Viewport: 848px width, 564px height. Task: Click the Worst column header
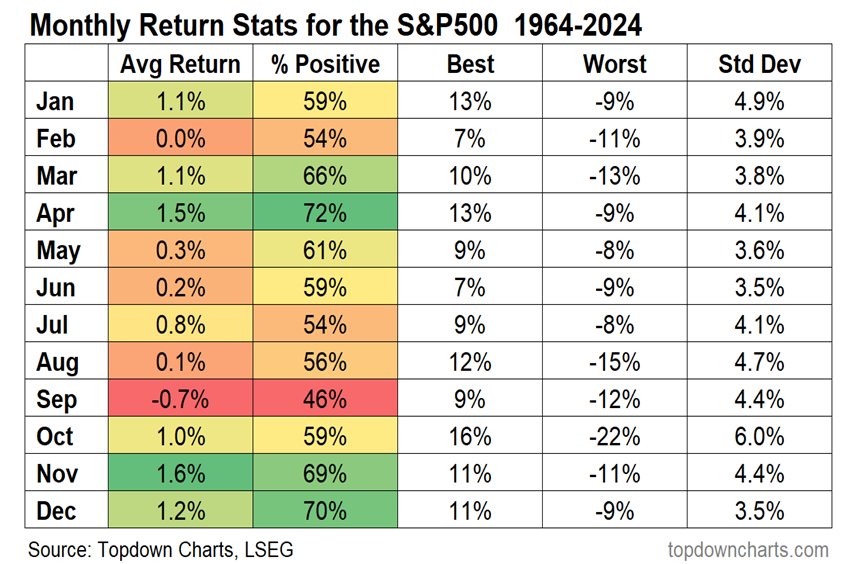tap(615, 65)
